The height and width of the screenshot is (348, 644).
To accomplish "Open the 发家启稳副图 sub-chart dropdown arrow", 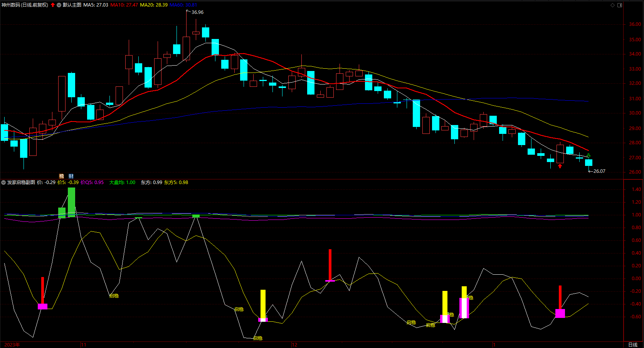I will (3, 182).
